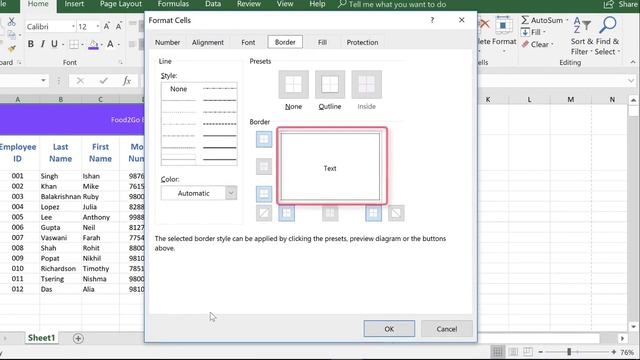
Task: Select the Border tab
Action: [x=285, y=42]
